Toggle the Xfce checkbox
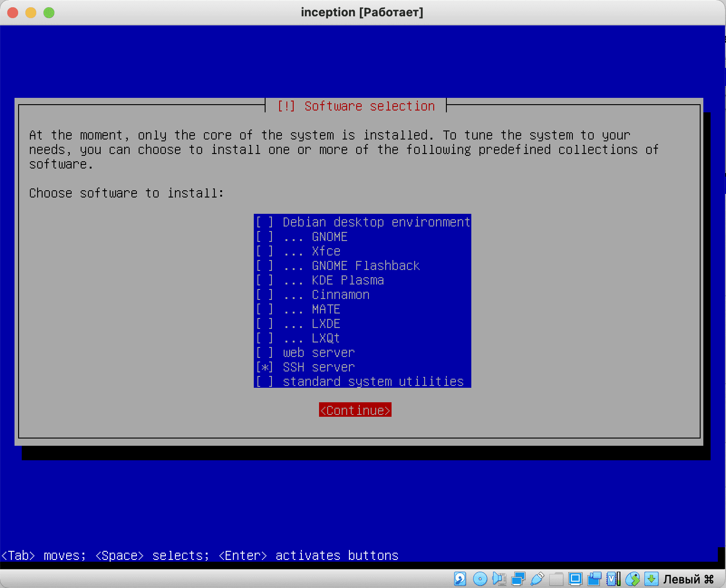Viewport: 726px width, 588px height. point(265,251)
